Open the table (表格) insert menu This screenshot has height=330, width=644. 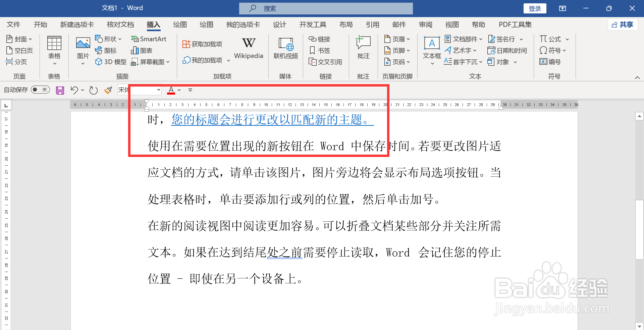[54, 50]
